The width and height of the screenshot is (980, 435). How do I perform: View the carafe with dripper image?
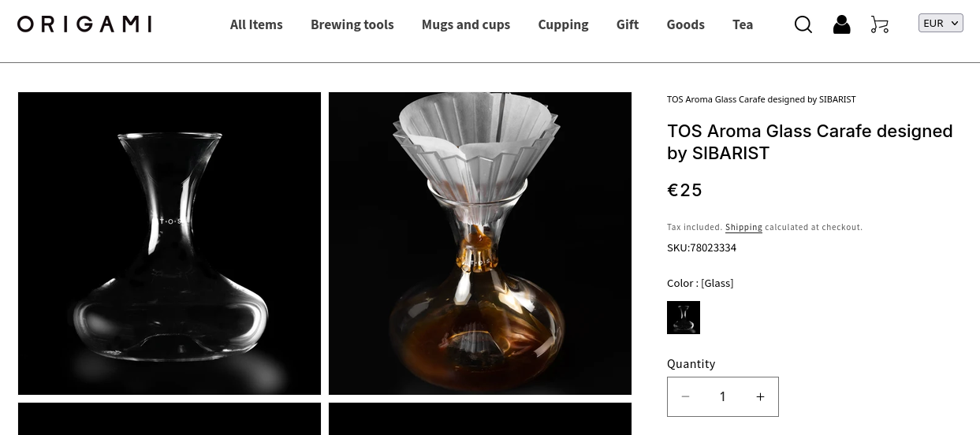coord(480,244)
